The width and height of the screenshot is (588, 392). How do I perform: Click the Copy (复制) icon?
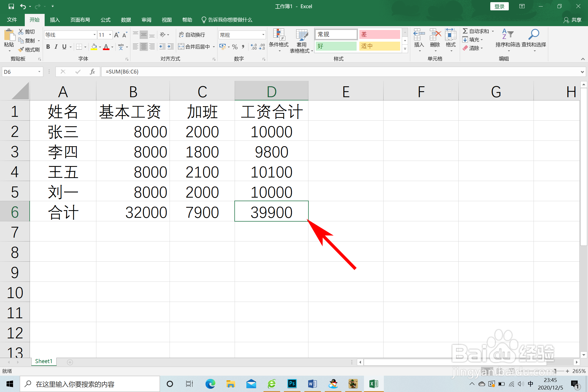click(x=21, y=41)
